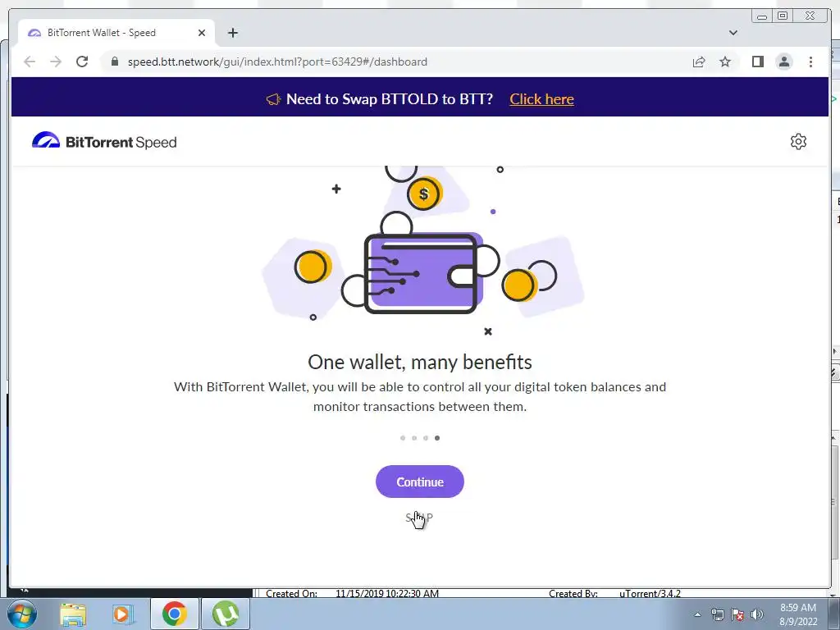
Task: Share this page from the address bar
Action: coord(699,62)
